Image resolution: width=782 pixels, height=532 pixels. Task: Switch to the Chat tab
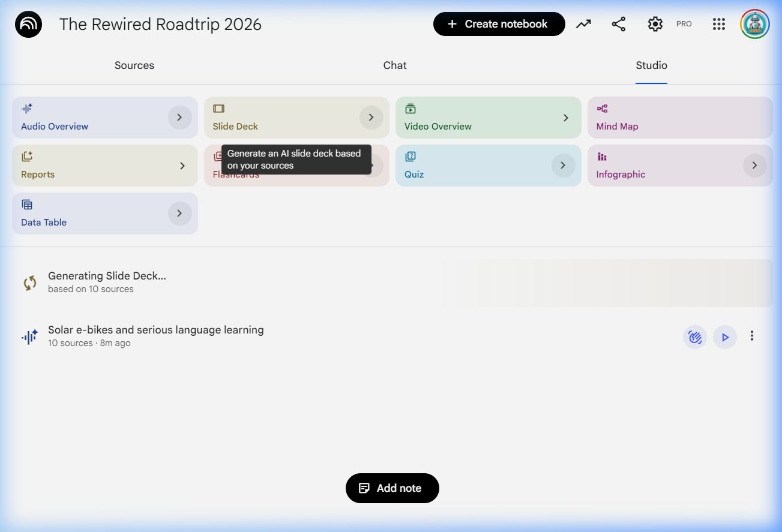(395, 65)
